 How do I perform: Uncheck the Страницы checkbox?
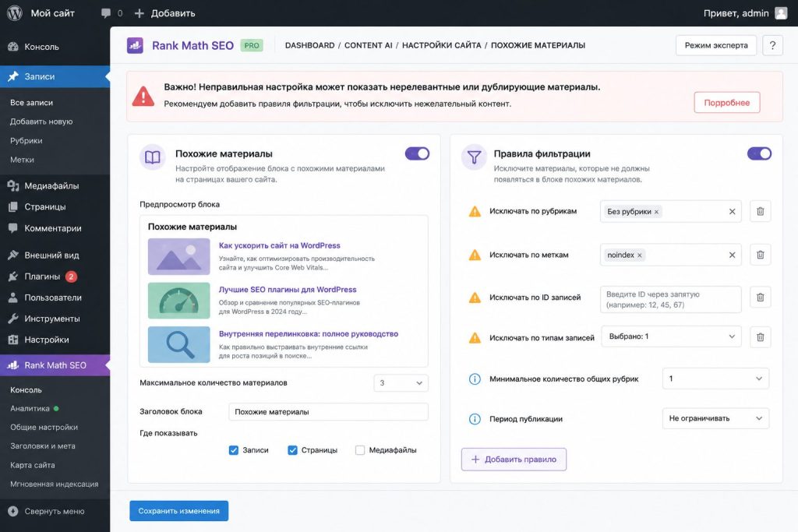292,450
